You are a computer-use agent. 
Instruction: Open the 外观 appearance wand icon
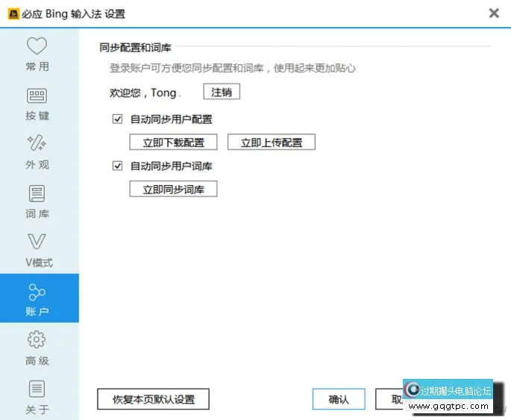point(37,142)
